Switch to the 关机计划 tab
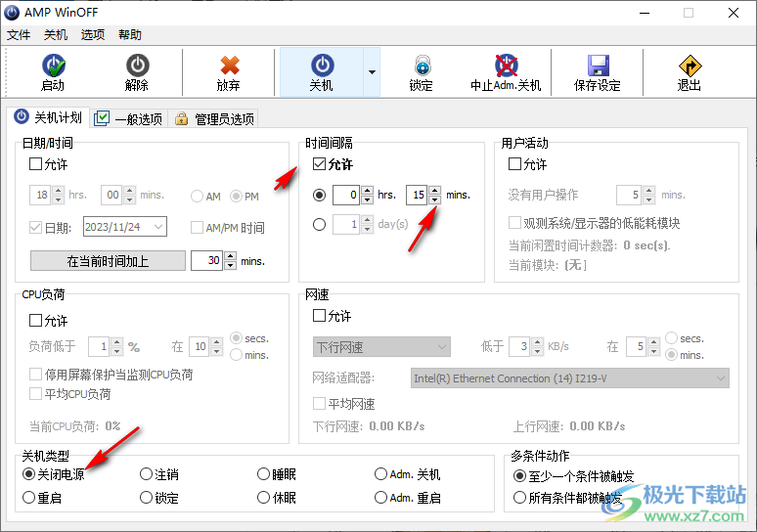 (x=48, y=117)
